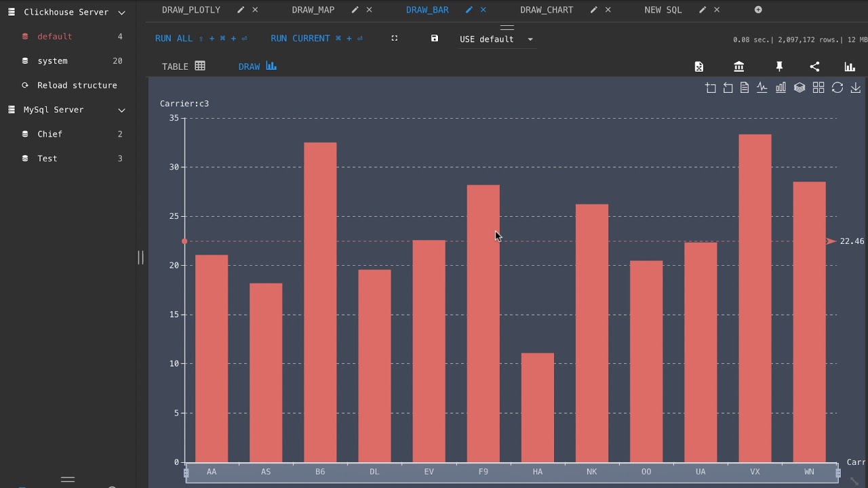The width and height of the screenshot is (868, 488).
Task: Open the DRAW_CHART tab
Action: (x=547, y=10)
